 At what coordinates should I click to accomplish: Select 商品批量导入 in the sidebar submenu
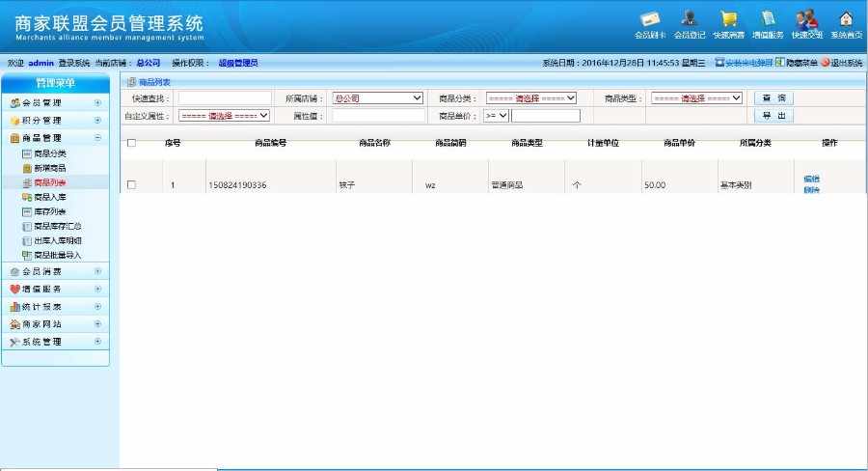58,255
